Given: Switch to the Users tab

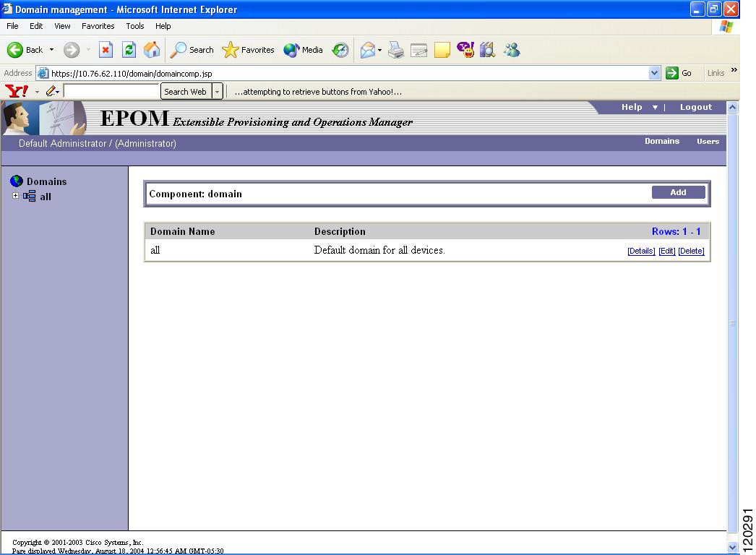Looking at the screenshot, I should click(x=708, y=142).
